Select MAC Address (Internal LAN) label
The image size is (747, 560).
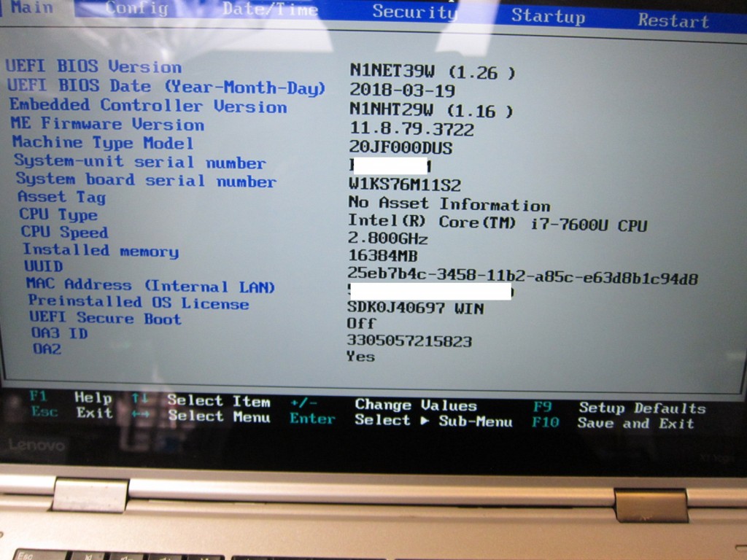tap(150, 285)
